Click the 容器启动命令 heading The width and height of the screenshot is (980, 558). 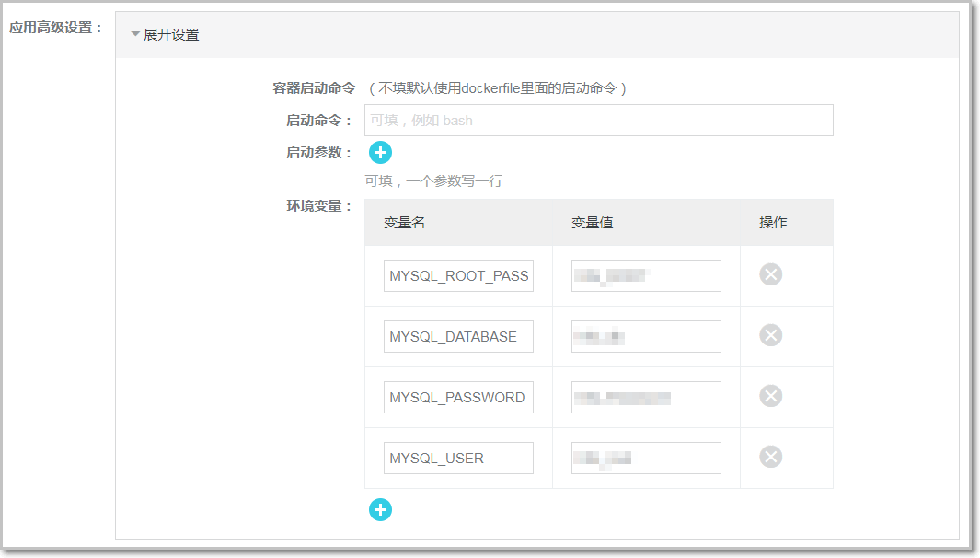(314, 88)
